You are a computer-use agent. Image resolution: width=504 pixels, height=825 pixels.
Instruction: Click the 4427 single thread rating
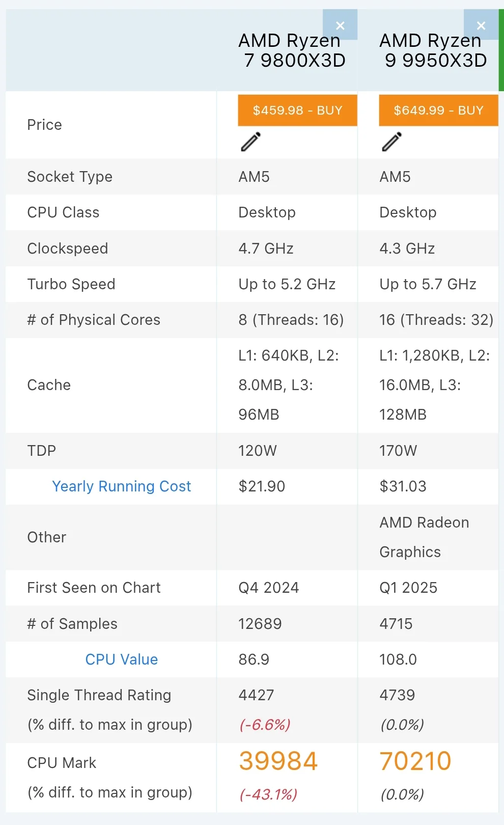[x=256, y=695]
